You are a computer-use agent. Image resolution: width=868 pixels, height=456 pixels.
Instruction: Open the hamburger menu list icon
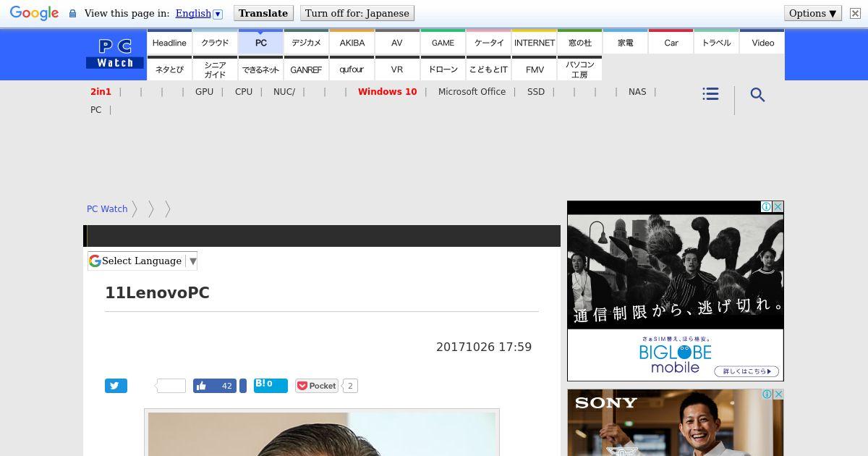tap(710, 94)
